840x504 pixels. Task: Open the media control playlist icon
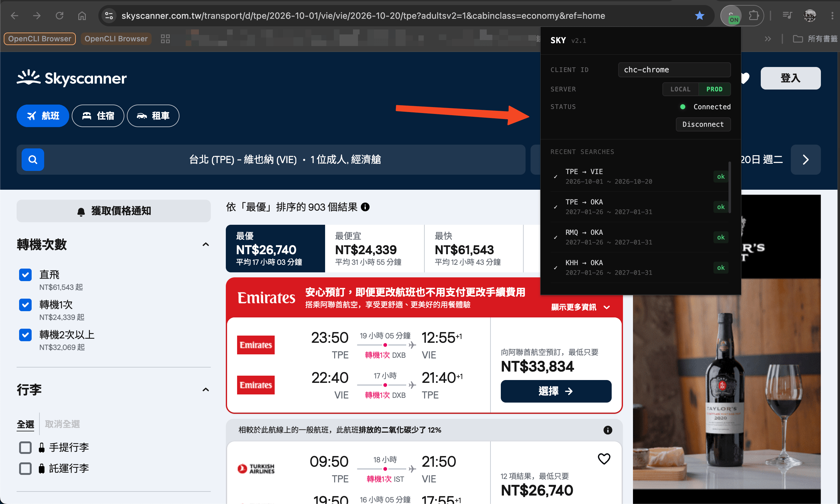787,16
